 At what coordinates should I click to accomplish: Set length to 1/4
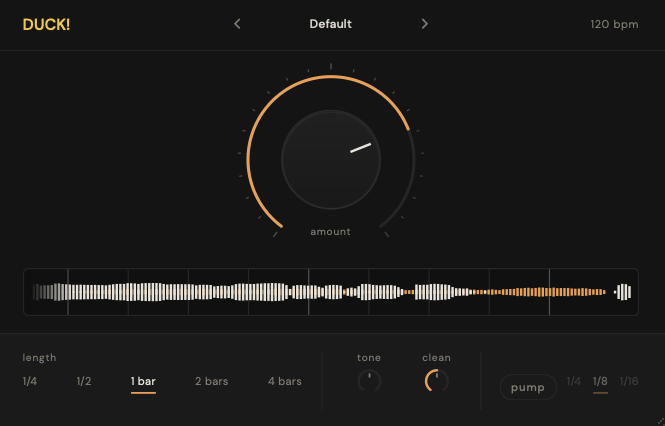click(30, 381)
